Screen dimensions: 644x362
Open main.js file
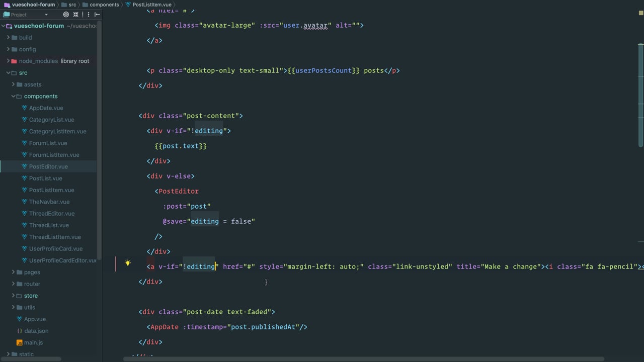pos(33,342)
